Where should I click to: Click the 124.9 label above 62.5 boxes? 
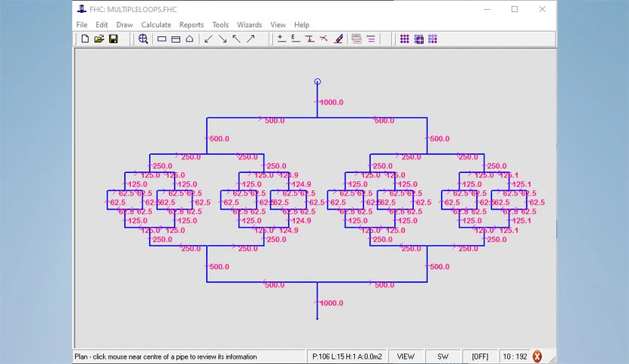(x=289, y=175)
